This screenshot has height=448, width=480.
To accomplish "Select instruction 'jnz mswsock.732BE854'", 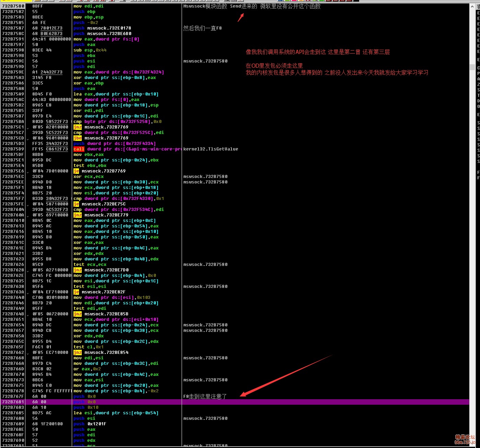I will coord(101,352).
